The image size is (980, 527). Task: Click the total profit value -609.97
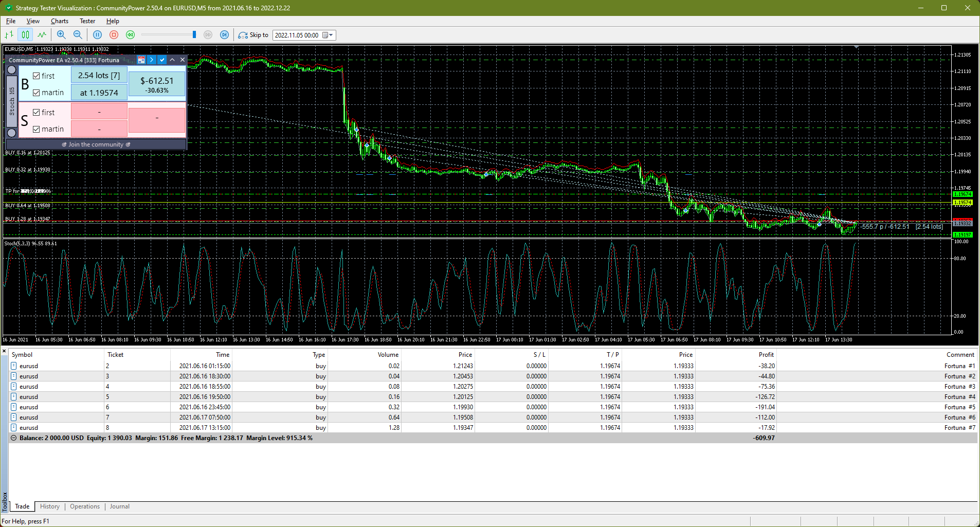pos(764,438)
